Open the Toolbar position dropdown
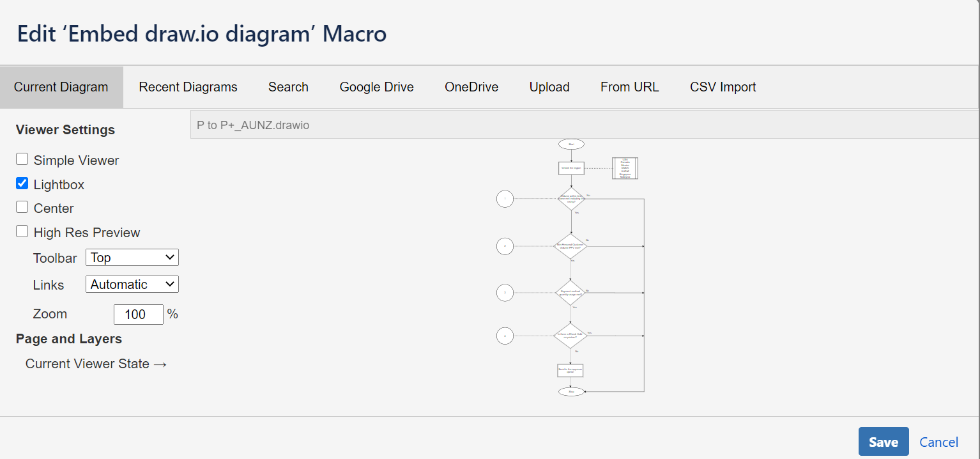980x459 pixels. tap(132, 258)
